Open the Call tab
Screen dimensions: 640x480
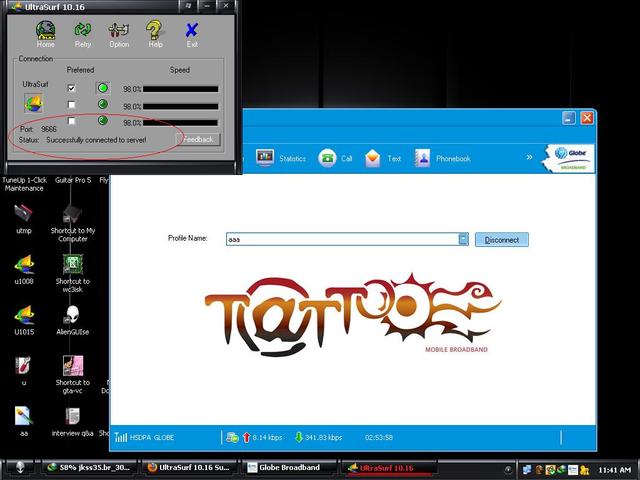335,158
